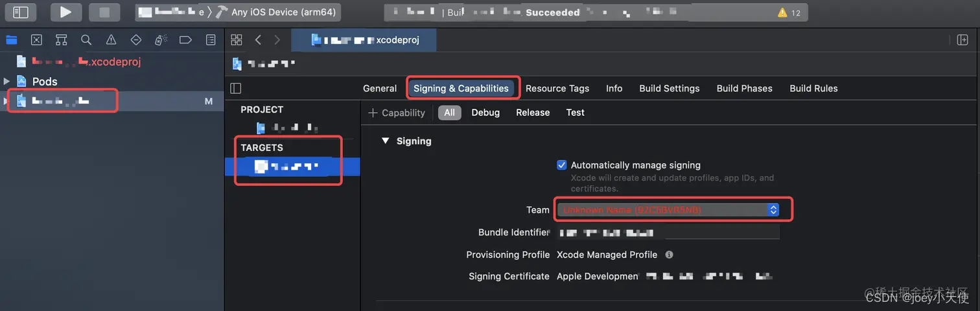The height and width of the screenshot is (311, 980).
Task: Switch to the General tab
Action: click(380, 88)
